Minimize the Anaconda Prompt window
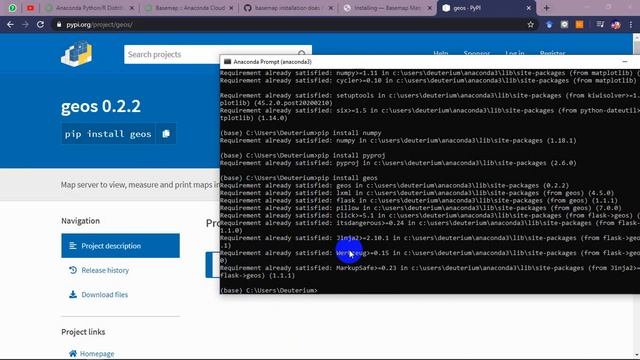 tap(625, 62)
